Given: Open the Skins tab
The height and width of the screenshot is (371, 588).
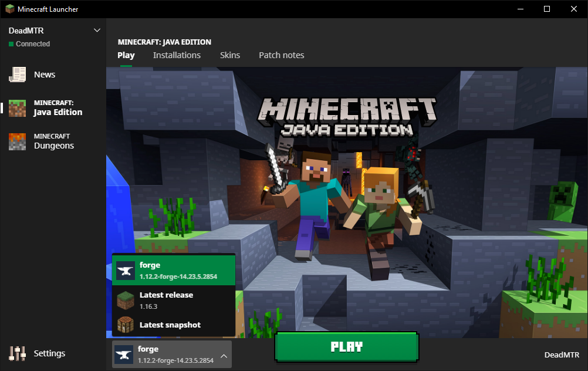Looking at the screenshot, I should [230, 55].
